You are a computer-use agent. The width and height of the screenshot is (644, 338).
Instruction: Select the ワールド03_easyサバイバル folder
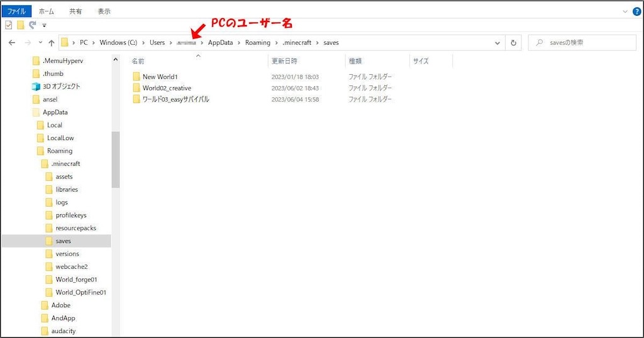coord(176,99)
